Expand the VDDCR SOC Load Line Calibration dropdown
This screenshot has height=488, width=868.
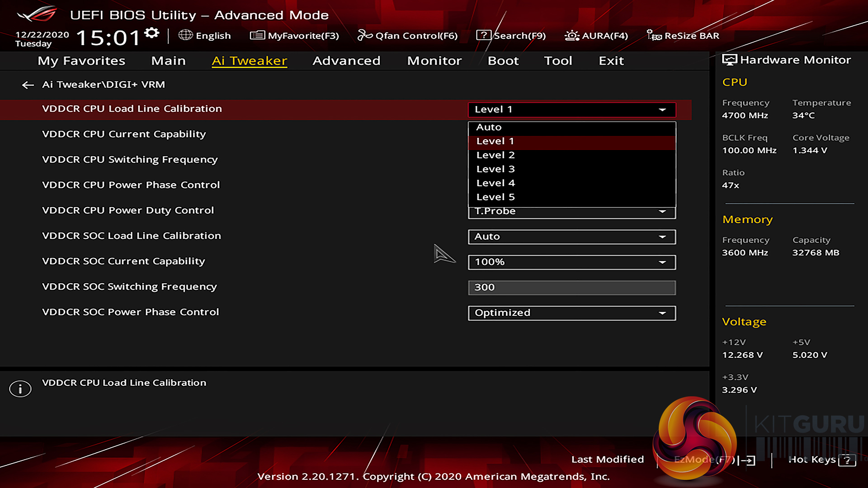coord(571,237)
